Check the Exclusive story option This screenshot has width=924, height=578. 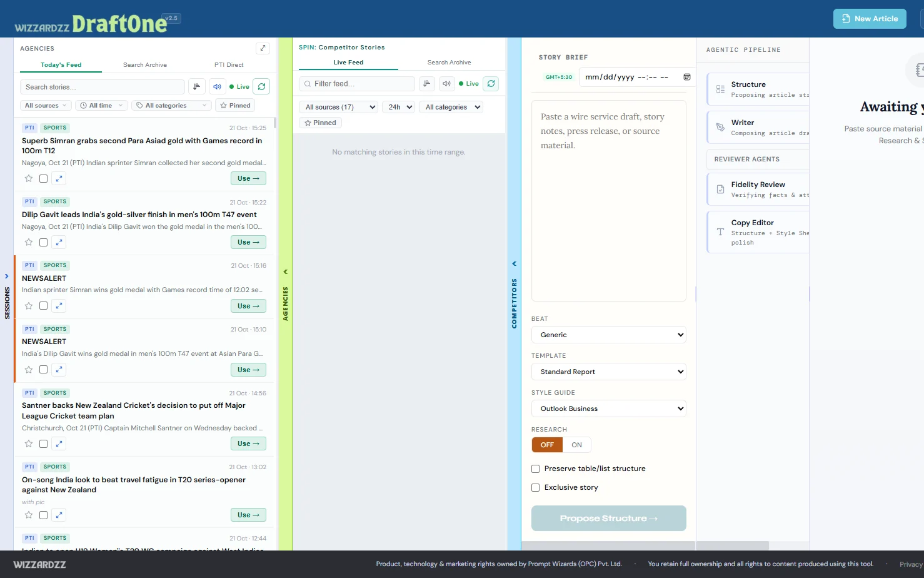pos(535,487)
